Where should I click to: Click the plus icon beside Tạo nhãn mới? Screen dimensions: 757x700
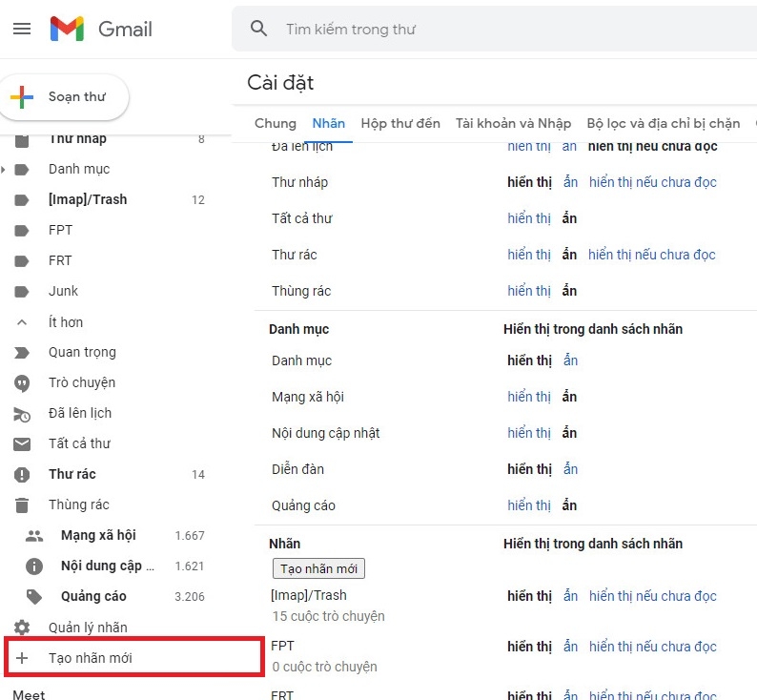22,657
